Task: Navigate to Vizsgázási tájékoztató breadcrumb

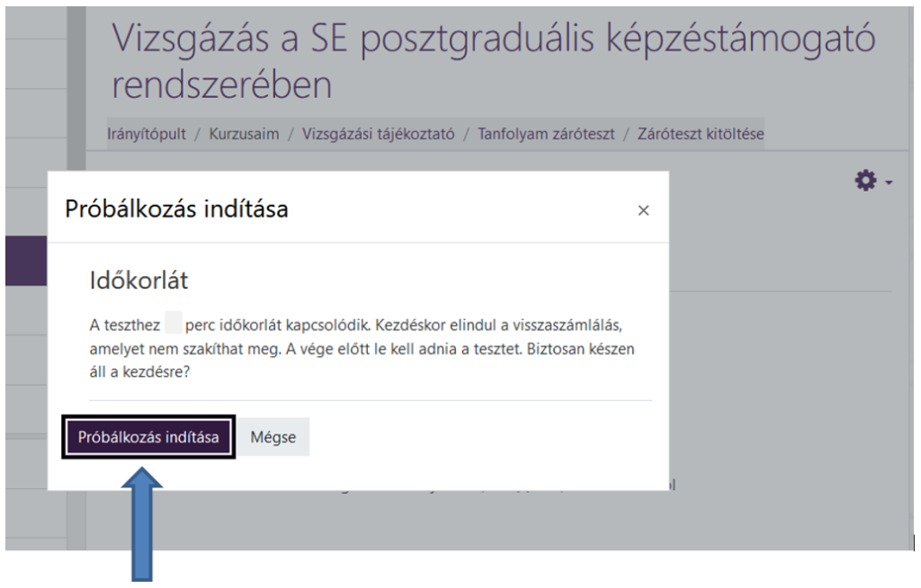Action: tap(379, 134)
